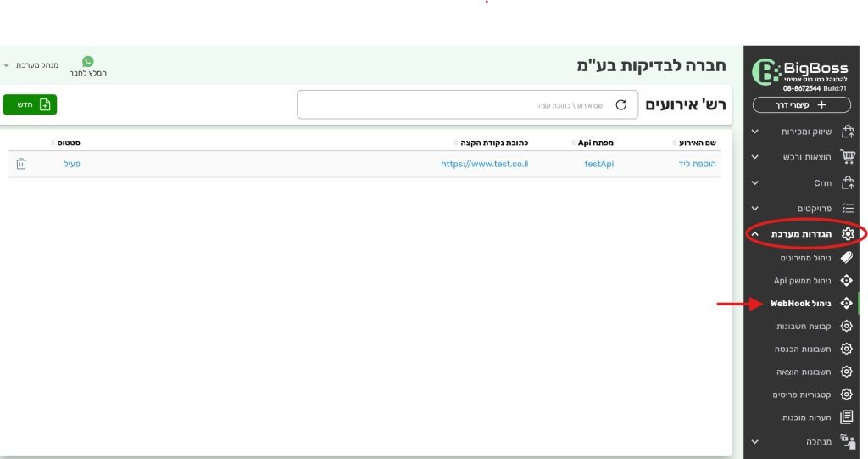Click the פעיל status link
This screenshot has height=459, width=868.
(72, 164)
